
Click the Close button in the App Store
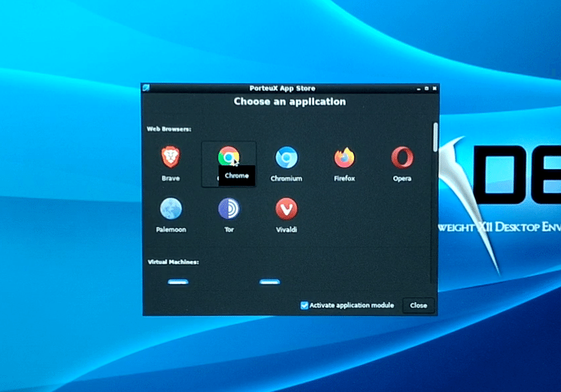[x=418, y=305]
